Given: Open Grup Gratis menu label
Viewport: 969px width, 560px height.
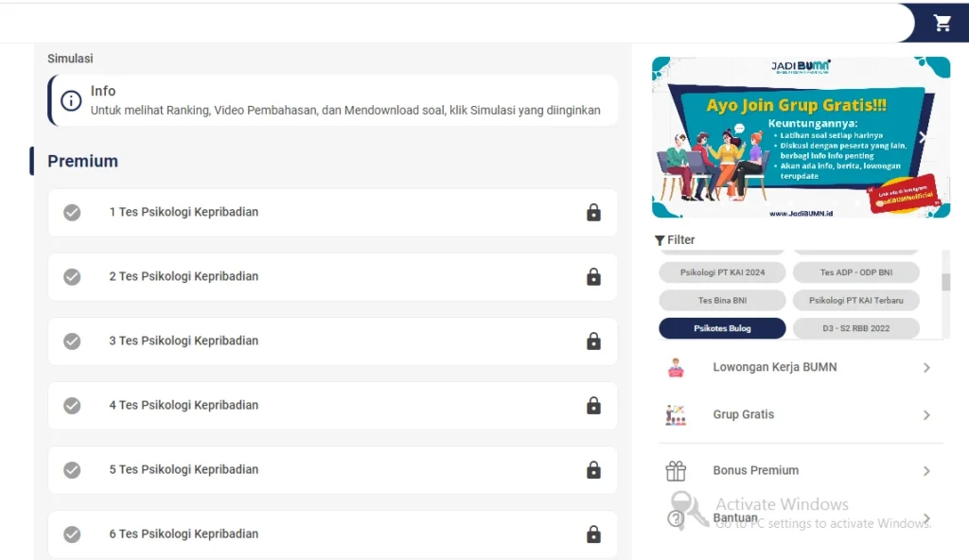Looking at the screenshot, I should [x=744, y=414].
